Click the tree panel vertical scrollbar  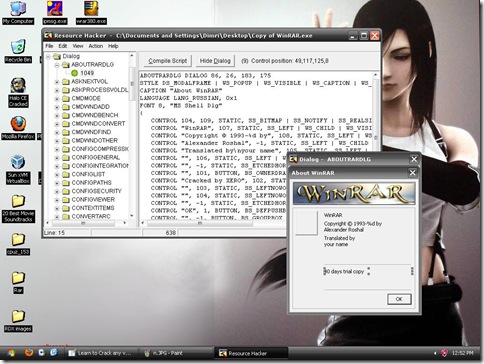pos(132,136)
